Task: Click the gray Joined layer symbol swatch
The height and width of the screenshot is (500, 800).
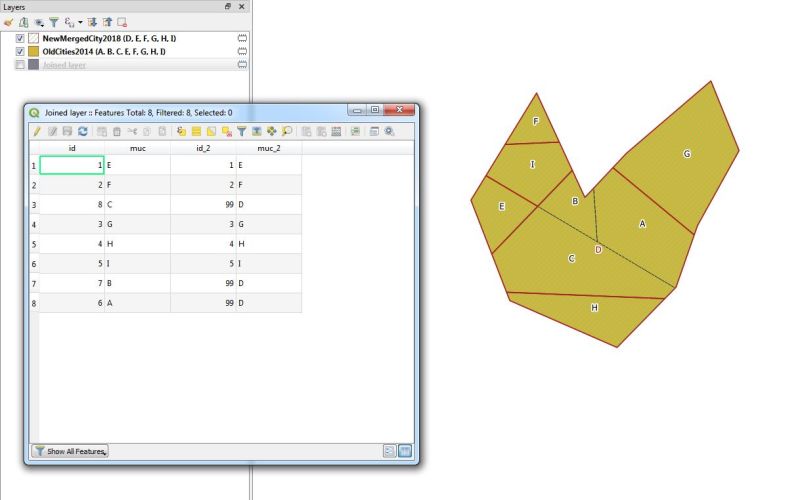Action: [x=33, y=65]
